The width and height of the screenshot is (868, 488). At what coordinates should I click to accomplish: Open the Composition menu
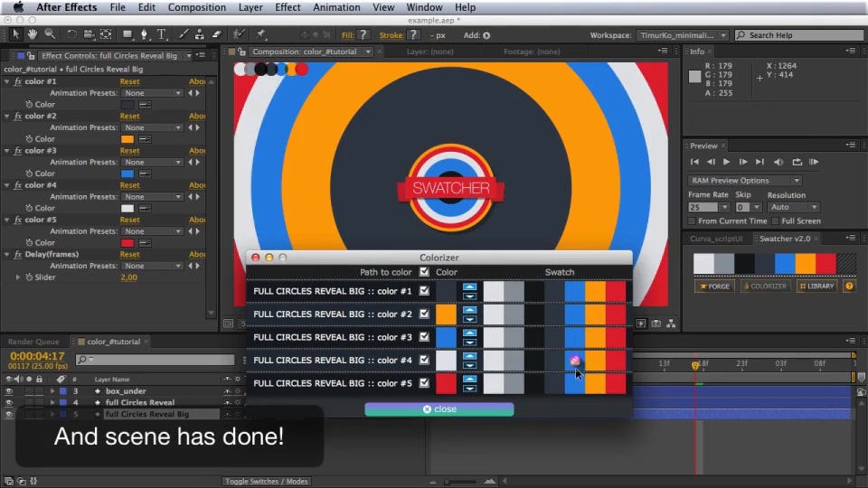pyautogui.click(x=196, y=7)
